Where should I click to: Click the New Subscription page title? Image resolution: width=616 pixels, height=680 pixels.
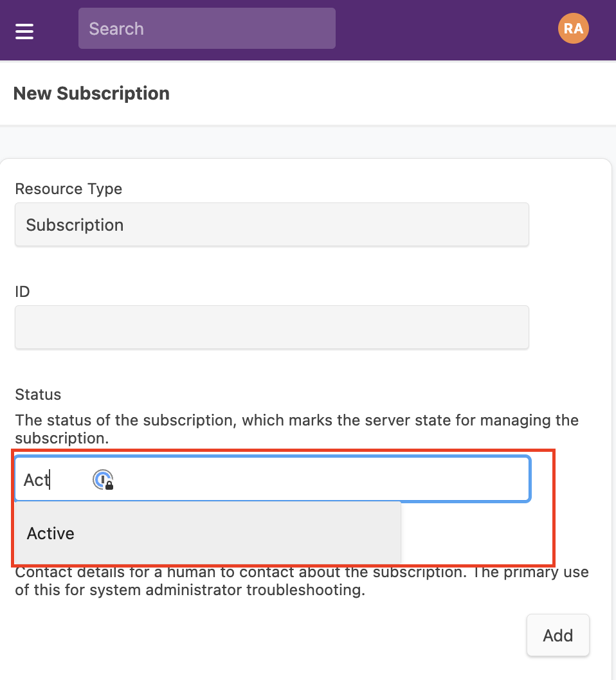pos(91,93)
